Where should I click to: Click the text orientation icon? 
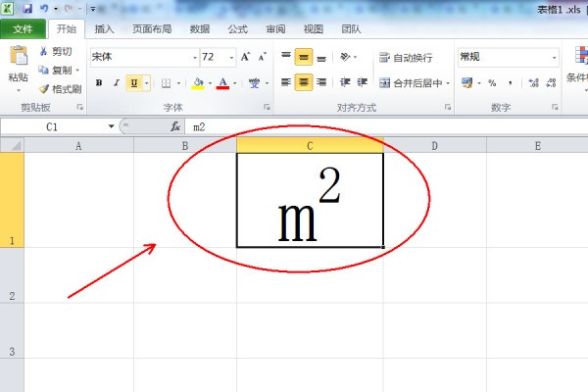(x=345, y=57)
